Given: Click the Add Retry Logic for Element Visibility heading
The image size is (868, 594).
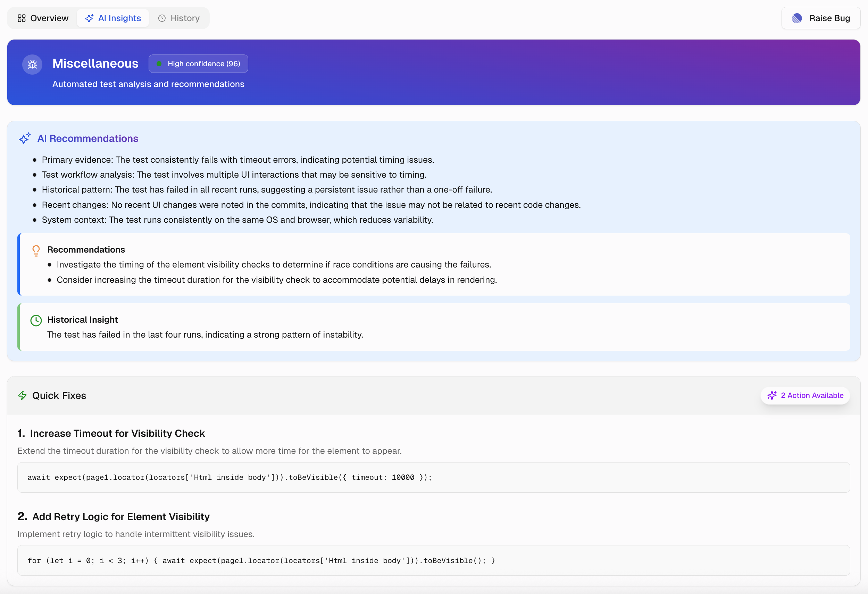Looking at the screenshot, I should coord(120,516).
